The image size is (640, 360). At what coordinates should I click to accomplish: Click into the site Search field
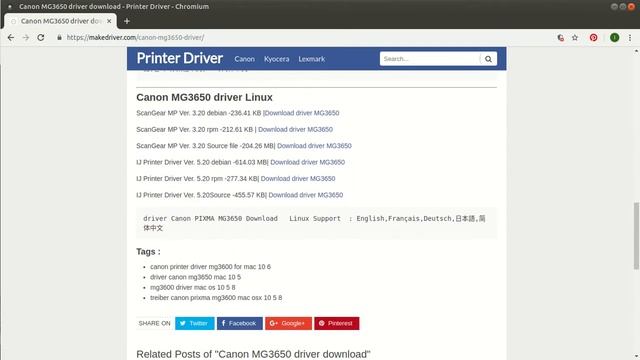(x=430, y=59)
